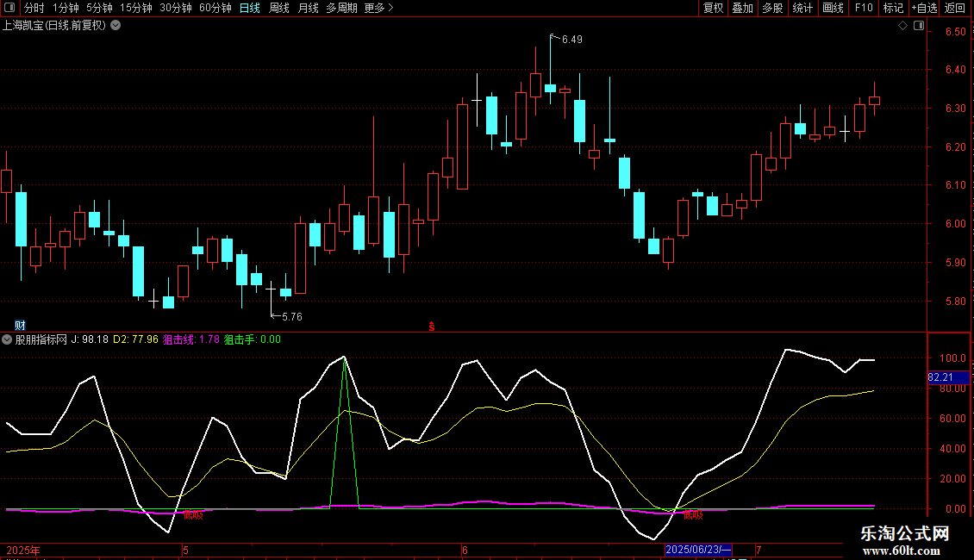974x560 pixels.
Task: Click the diamond marker icon above the chart
Action: tap(902, 26)
